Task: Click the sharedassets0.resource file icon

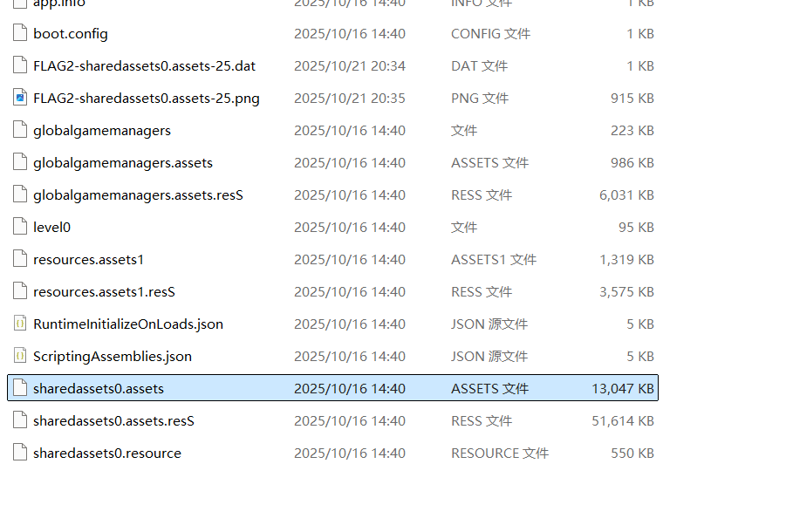Action: coord(20,453)
